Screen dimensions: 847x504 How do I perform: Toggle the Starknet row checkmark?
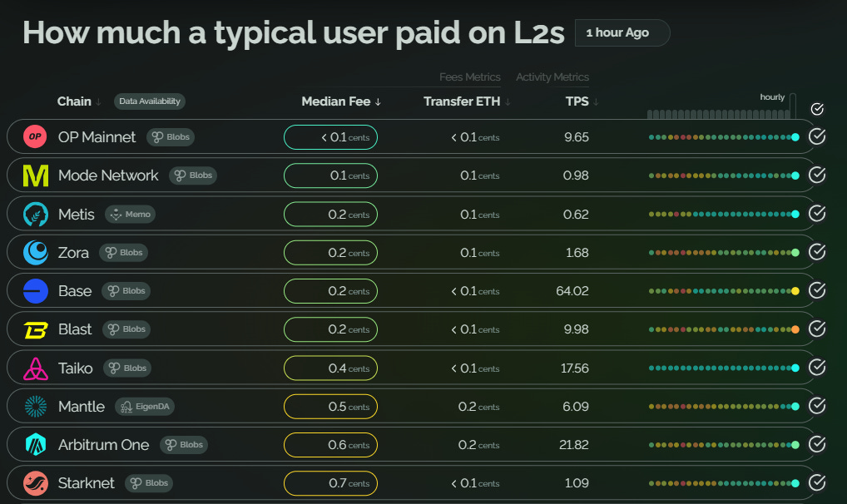[817, 483]
